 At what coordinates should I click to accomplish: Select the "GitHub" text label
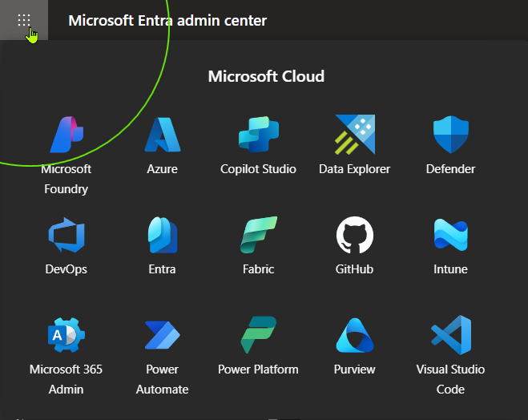355,269
